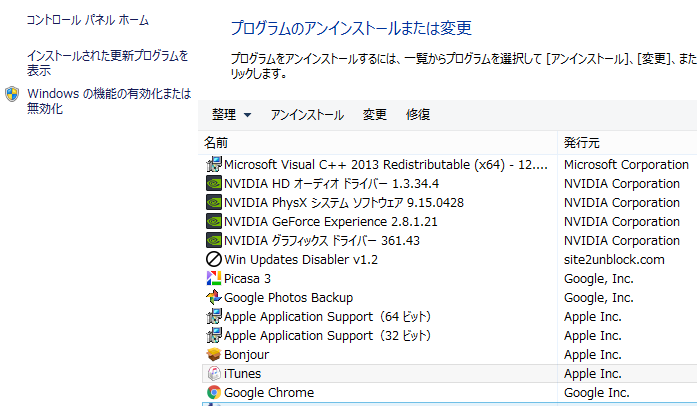Image resolution: width=697 pixels, height=406 pixels.
Task: Select NVIDIA PhysX システム ソフトウェア 9.15.0428 entry
Action: [344, 203]
